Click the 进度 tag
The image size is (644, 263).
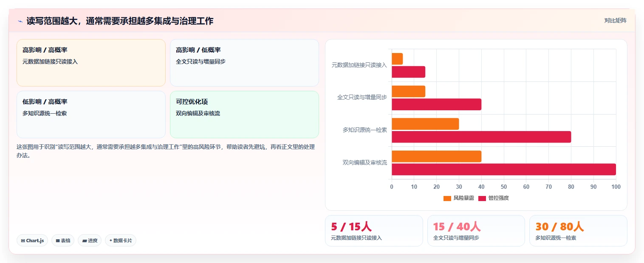[x=90, y=241]
